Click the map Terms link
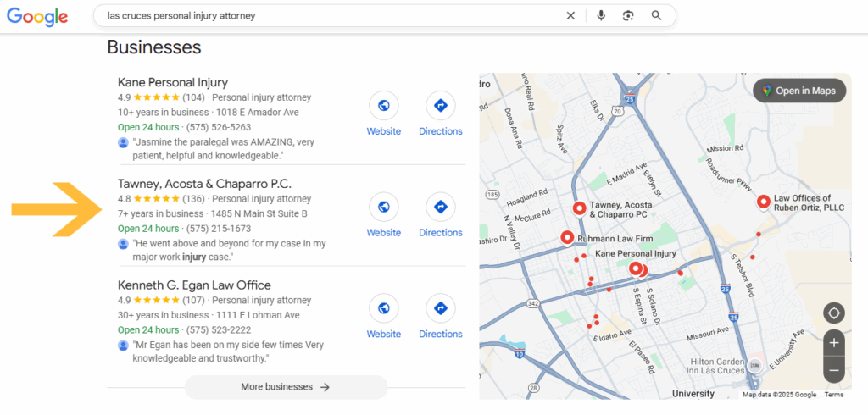The image size is (868, 415). point(834,395)
